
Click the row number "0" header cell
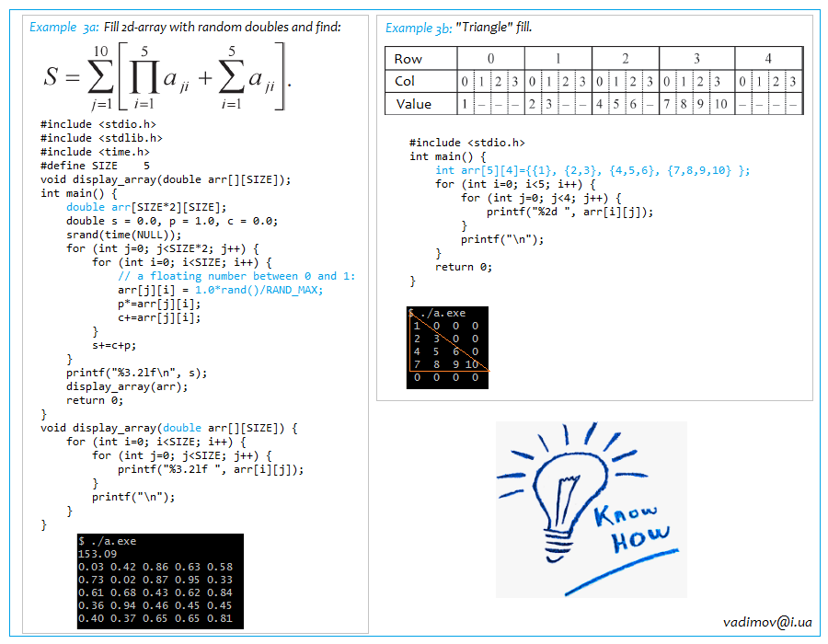490,59
